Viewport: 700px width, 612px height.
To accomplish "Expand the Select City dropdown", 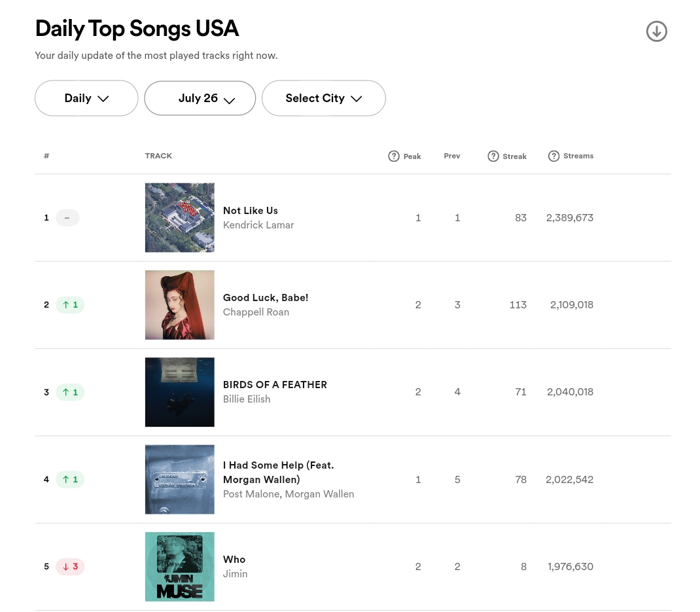I will pos(324,98).
